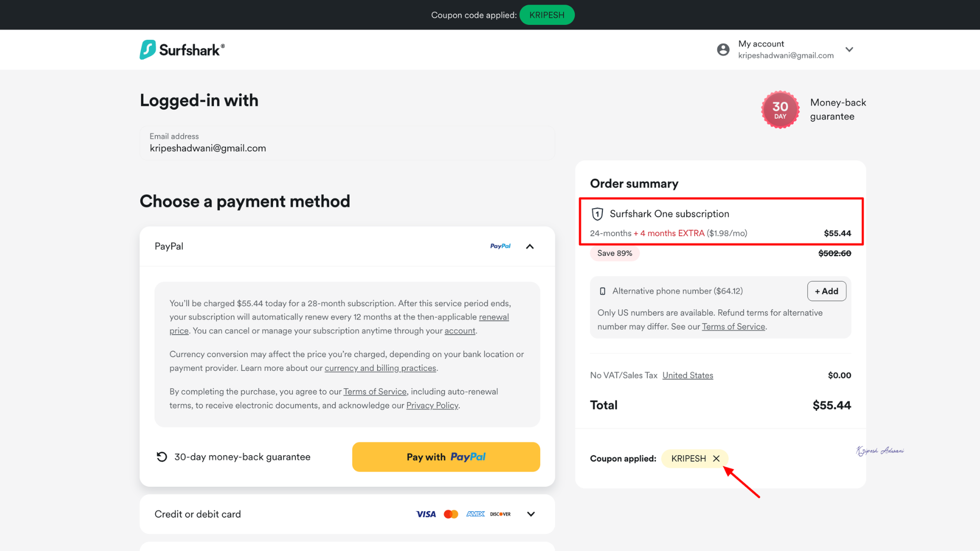Click the PayPal logo in payment header
Viewport: 980px width, 551px height.
point(500,246)
